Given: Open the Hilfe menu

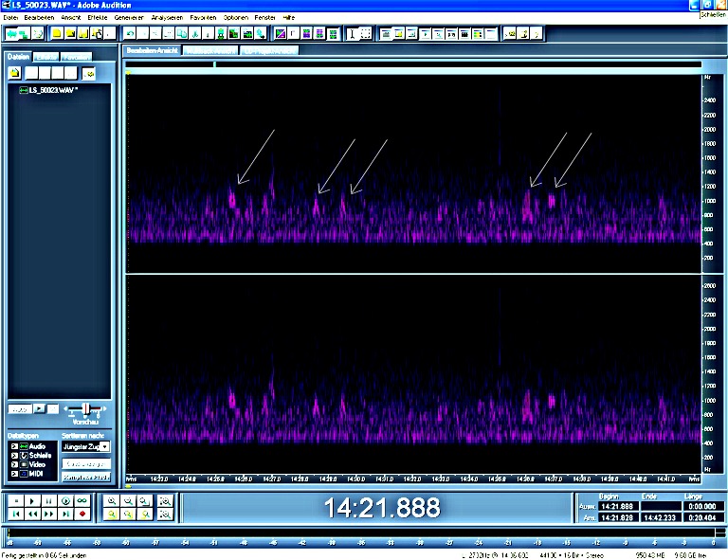Looking at the screenshot, I should (x=289, y=18).
